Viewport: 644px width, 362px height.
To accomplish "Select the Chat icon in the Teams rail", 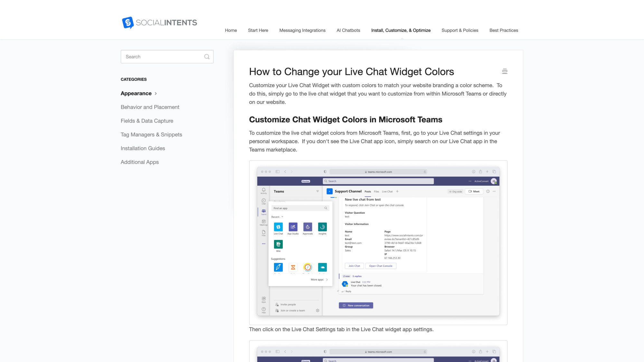I will pos(263,200).
